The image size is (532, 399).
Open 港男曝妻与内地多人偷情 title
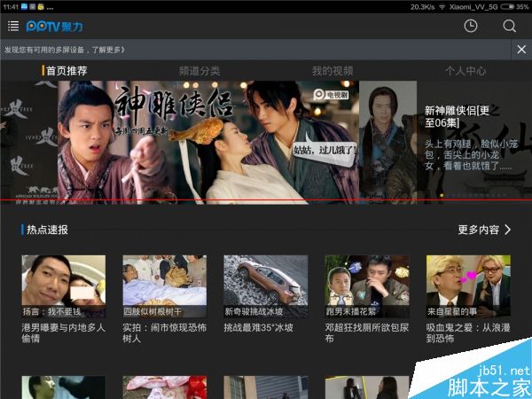pos(64,332)
